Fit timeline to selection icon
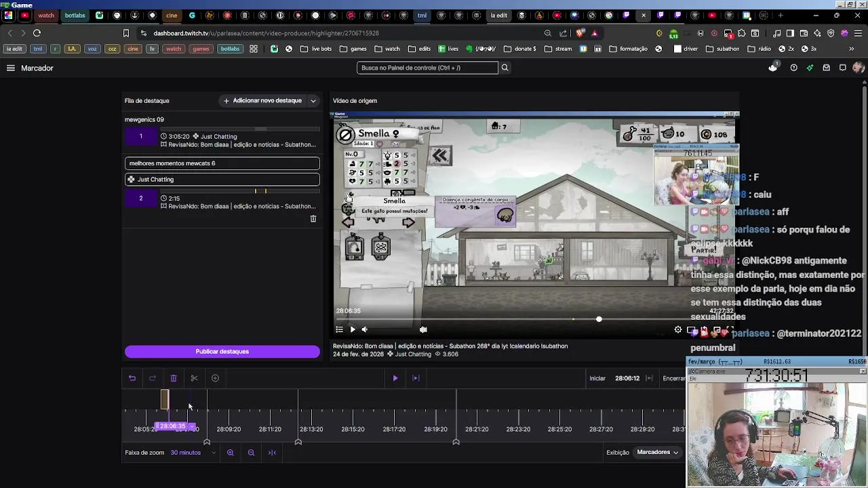Viewport: 868px width, 488px height. click(x=272, y=453)
